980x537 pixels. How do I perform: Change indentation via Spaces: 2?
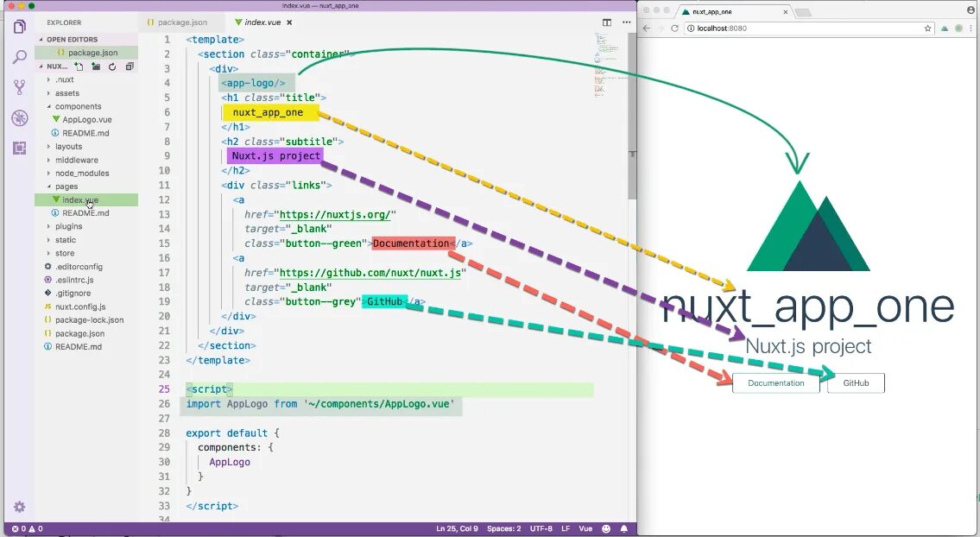point(503,529)
